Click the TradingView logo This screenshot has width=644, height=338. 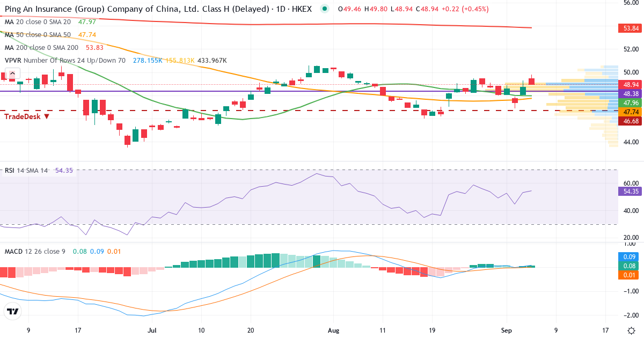coord(12,311)
